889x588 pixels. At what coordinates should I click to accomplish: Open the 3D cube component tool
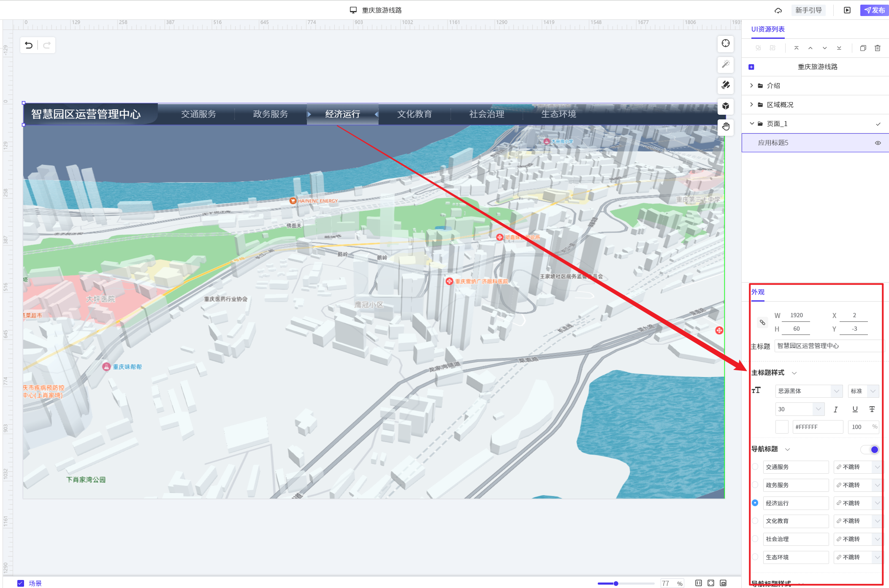pyautogui.click(x=726, y=106)
